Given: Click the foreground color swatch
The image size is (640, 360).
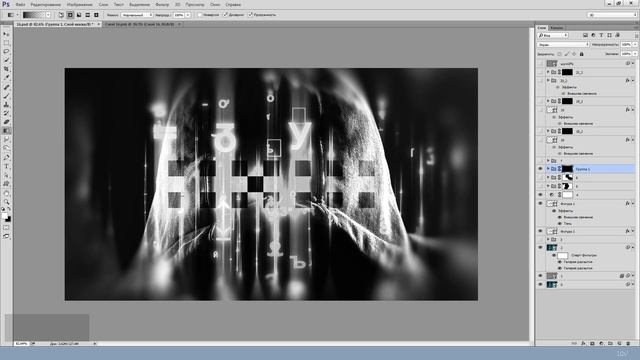Looking at the screenshot, I should [4, 216].
